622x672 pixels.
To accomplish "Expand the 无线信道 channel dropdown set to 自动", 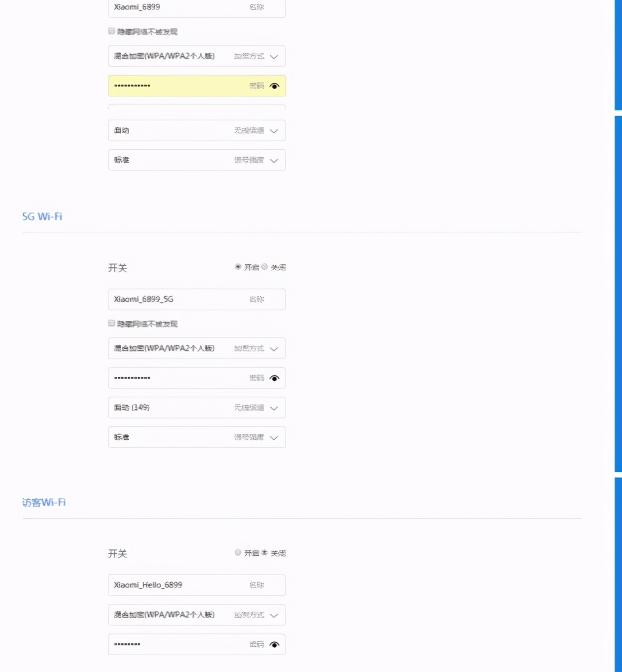I will 275,130.
